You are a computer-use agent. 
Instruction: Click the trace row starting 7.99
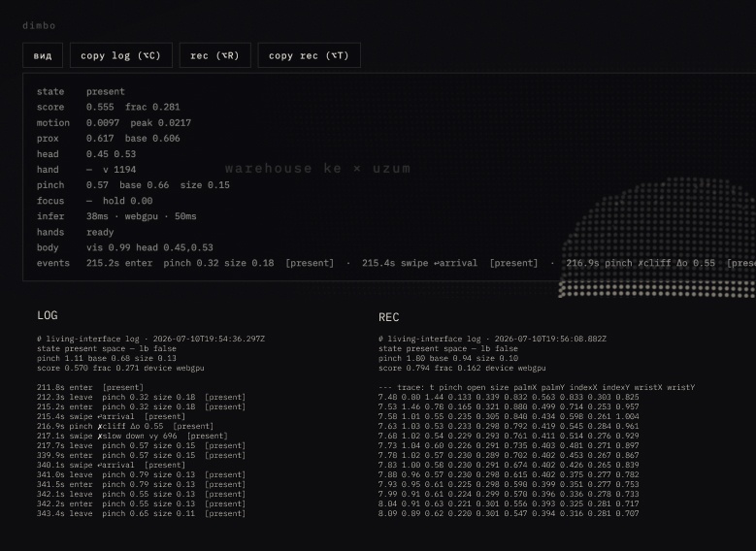click(x=509, y=494)
